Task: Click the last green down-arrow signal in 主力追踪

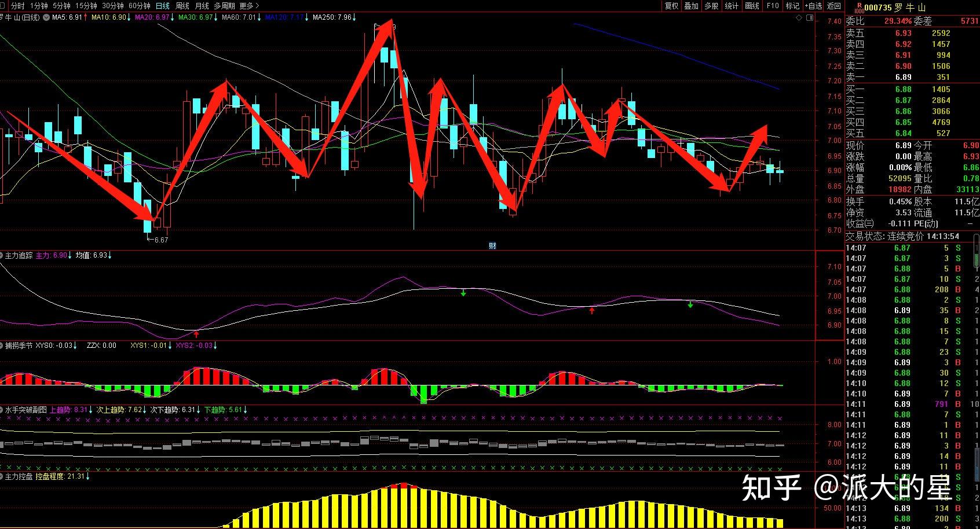Action: pos(690,304)
